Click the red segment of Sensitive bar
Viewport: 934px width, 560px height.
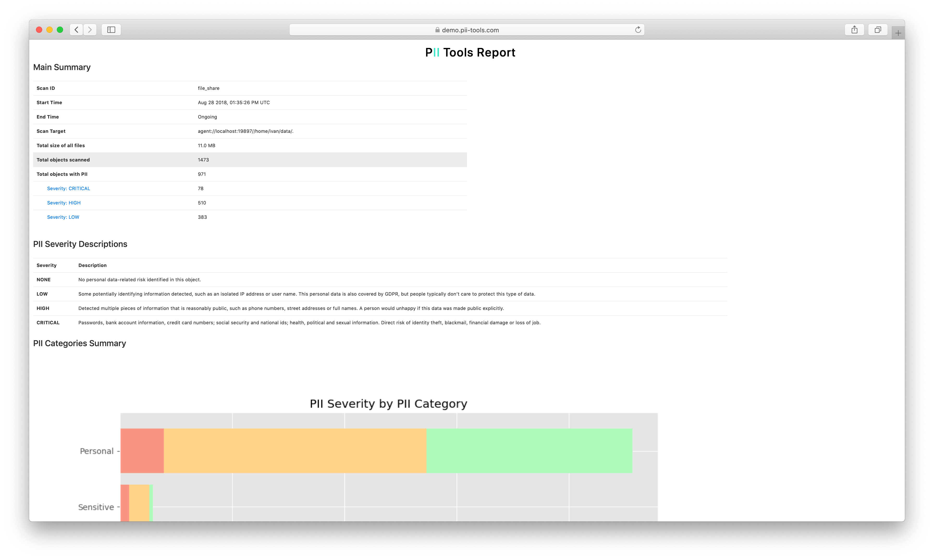click(x=125, y=503)
